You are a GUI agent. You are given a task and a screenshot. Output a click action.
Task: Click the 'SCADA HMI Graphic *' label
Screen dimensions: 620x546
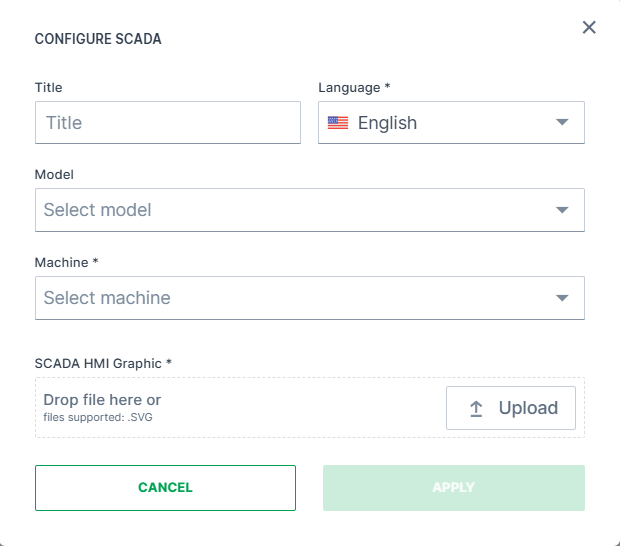[x=103, y=362]
